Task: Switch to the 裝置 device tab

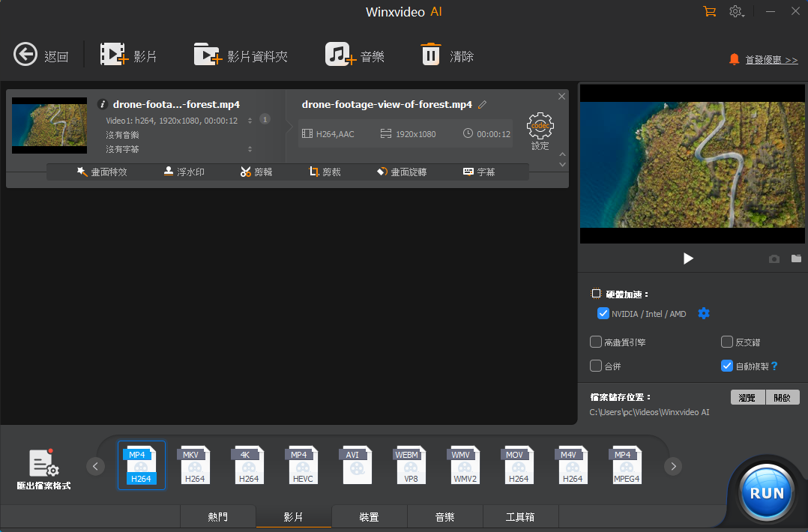Action: (369, 516)
